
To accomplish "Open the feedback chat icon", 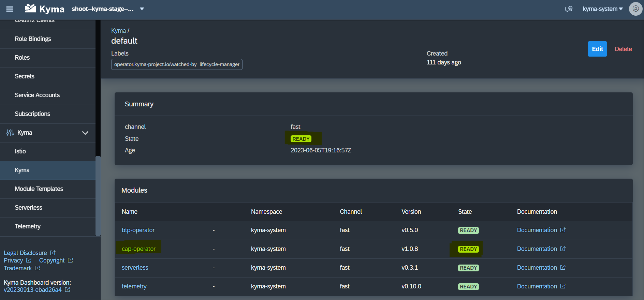I will coord(569,9).
